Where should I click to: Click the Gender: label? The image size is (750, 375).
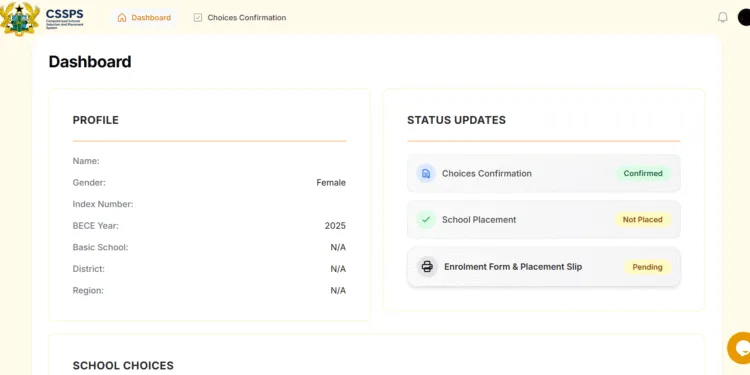tap(89, 183)
